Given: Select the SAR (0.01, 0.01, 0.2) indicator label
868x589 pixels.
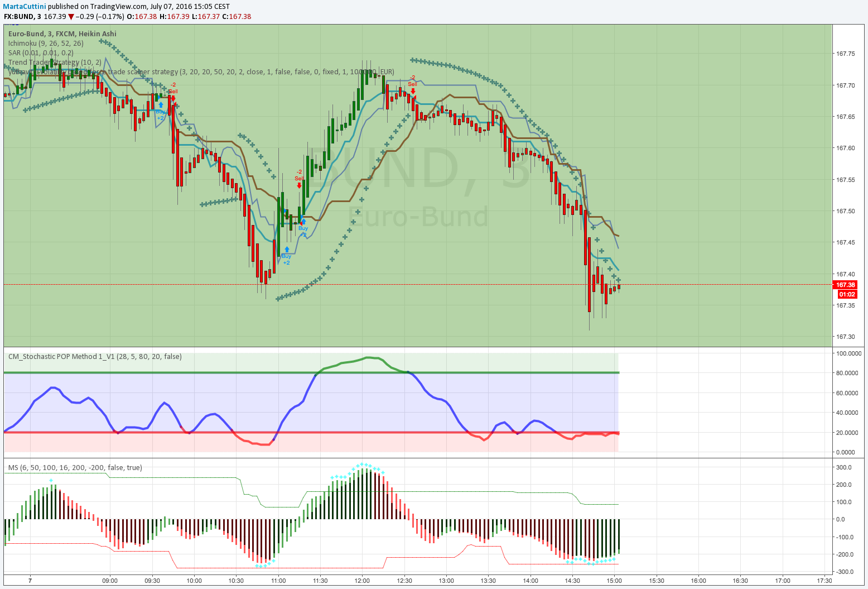Looking at the screenshot, I should 41,52.
